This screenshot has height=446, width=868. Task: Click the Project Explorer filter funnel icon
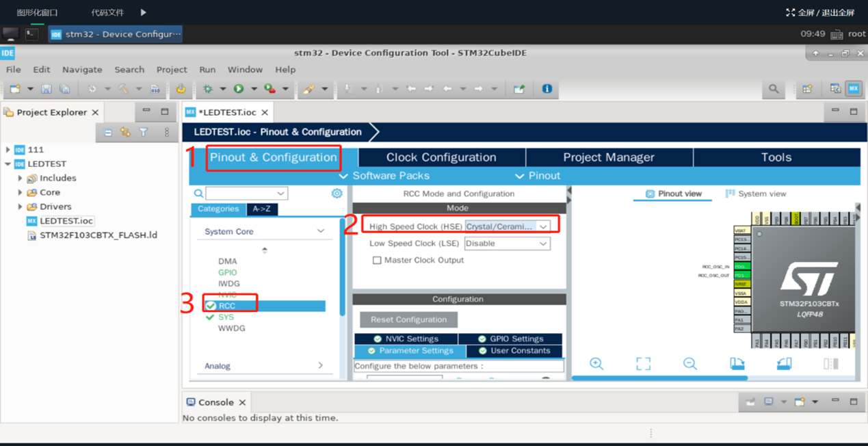tap(144, 133)
